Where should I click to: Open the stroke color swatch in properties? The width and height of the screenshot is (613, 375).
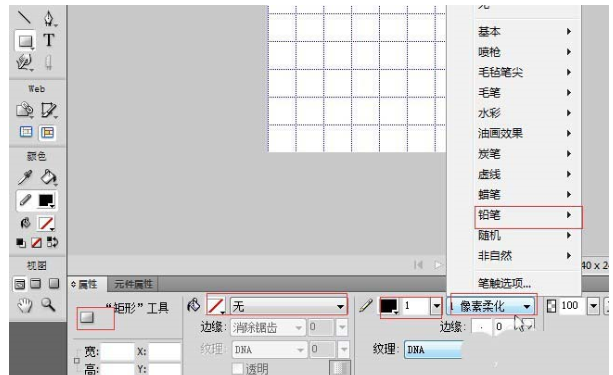(389, 306)
